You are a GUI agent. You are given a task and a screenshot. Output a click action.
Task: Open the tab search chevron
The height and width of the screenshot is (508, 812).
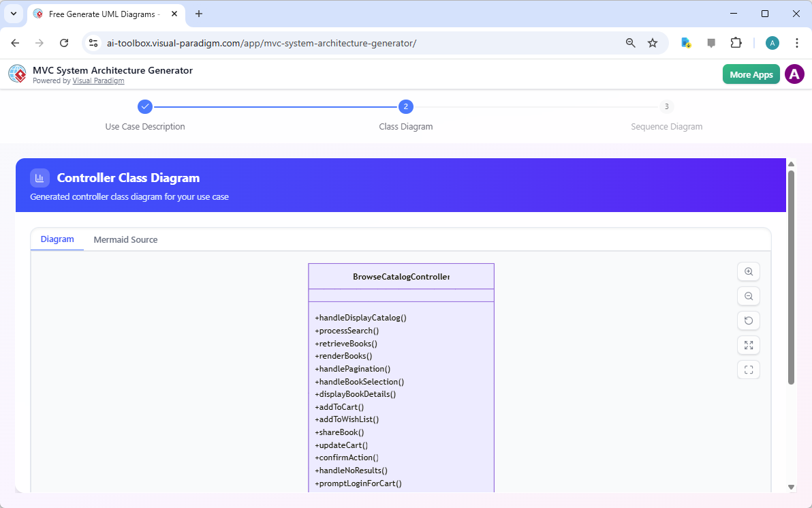(13, 14)
